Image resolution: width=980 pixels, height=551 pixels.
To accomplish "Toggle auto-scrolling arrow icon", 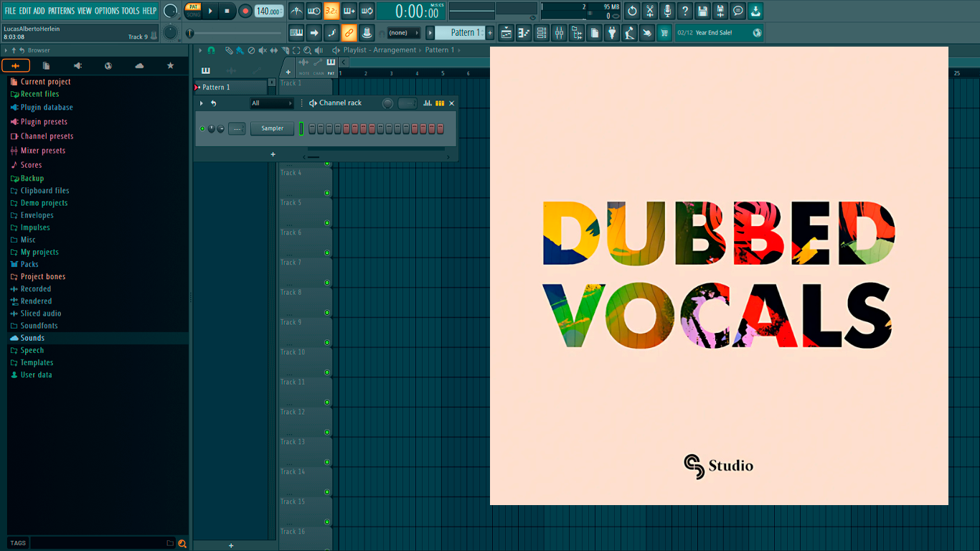I will pyautogui.click(x=314, y=32).
